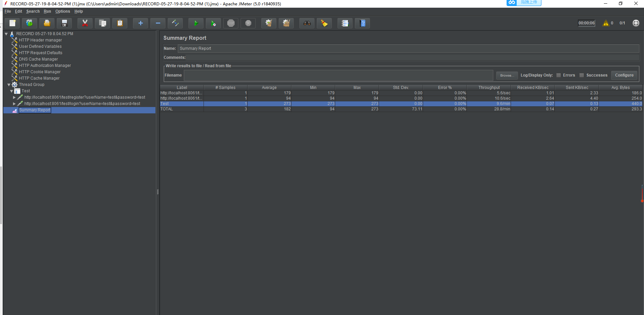Viewport: 644px width, 315px height.
Task: Click the warning triangle log indicator
Action: click(x=606, y=23)
